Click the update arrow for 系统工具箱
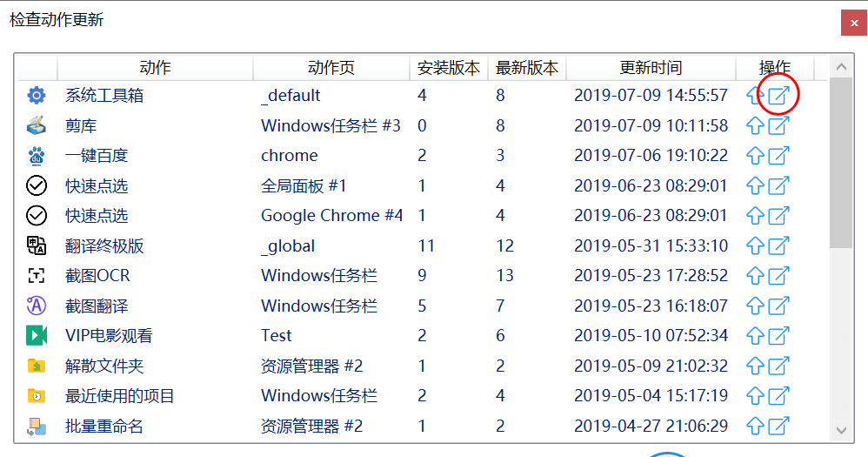Image resolution: width=868 pixels, height=457 pixels. [x=755, y=96]
